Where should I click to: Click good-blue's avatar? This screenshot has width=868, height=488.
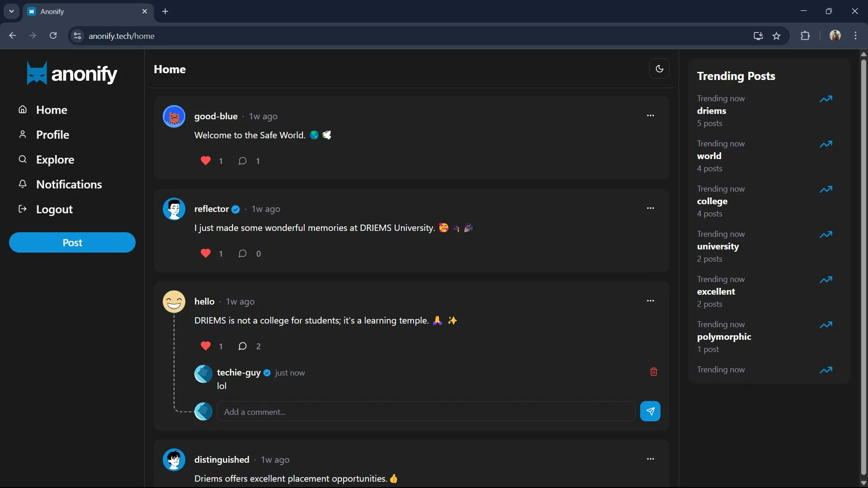coord(174,116)
